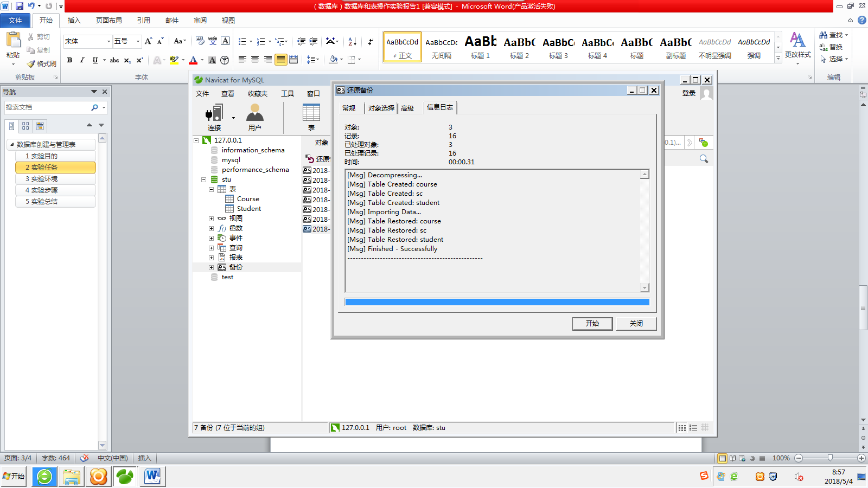This screenshot has height=488, width=868.
Task: Open the 页面布局 ribbon tab
Action: [109, 21]
